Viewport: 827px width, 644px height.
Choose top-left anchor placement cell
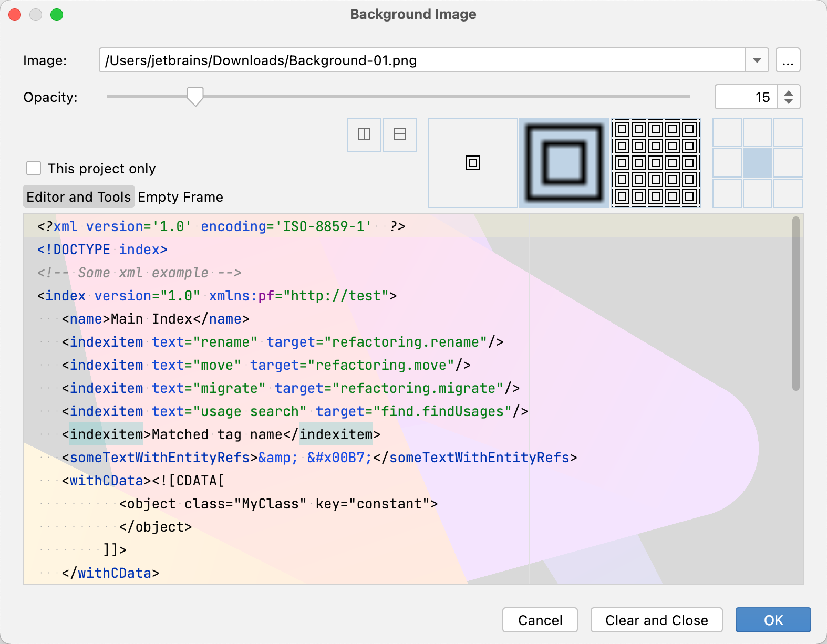(x=727, y=132)
